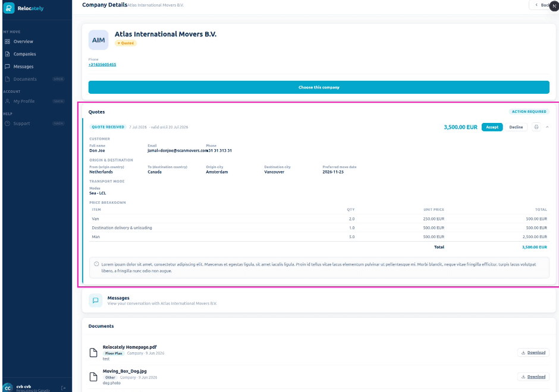Click the Messages card chat icon
This screenshot has height=392, width=559.
[96, 301]
